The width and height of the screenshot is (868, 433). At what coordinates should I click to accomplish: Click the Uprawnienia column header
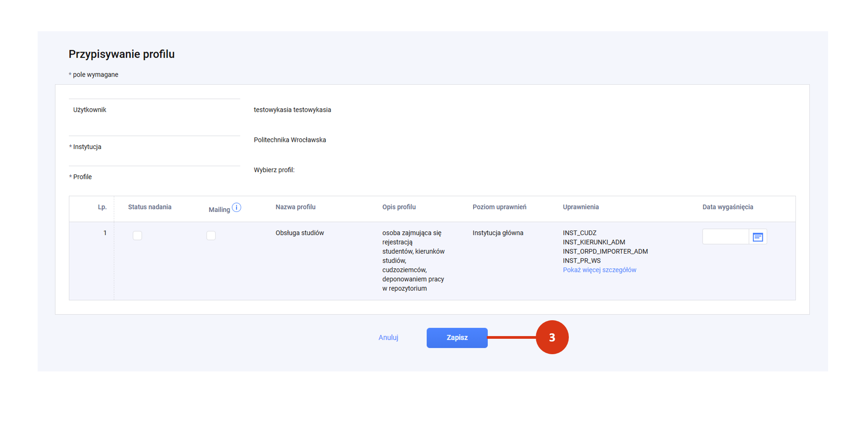pos(581,207)
